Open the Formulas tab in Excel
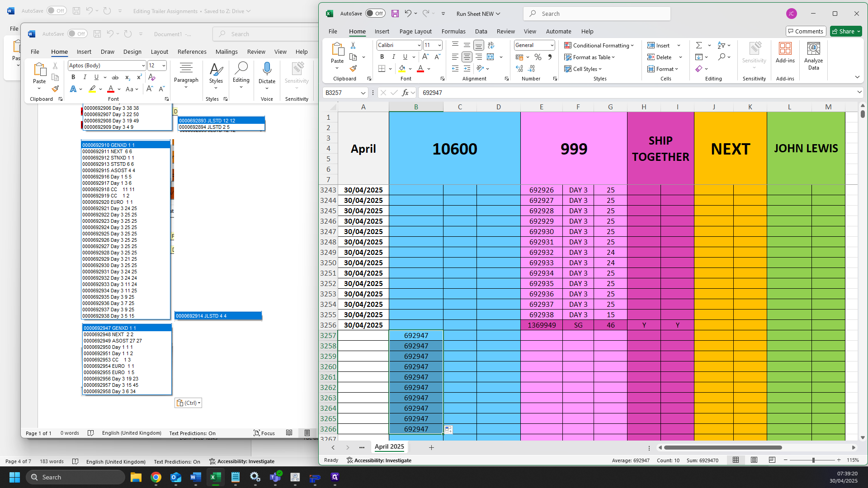The image size is (868, 488). coord(453,31)
